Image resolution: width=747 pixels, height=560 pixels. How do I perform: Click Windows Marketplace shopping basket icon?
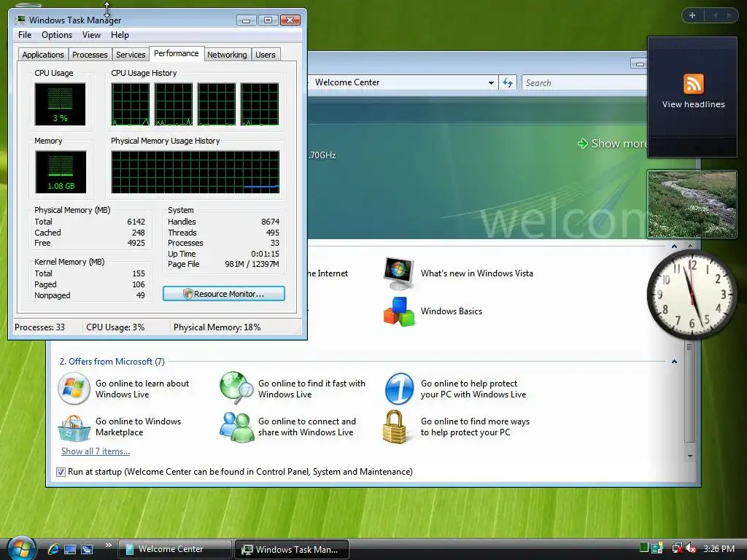tap(74, 427)
